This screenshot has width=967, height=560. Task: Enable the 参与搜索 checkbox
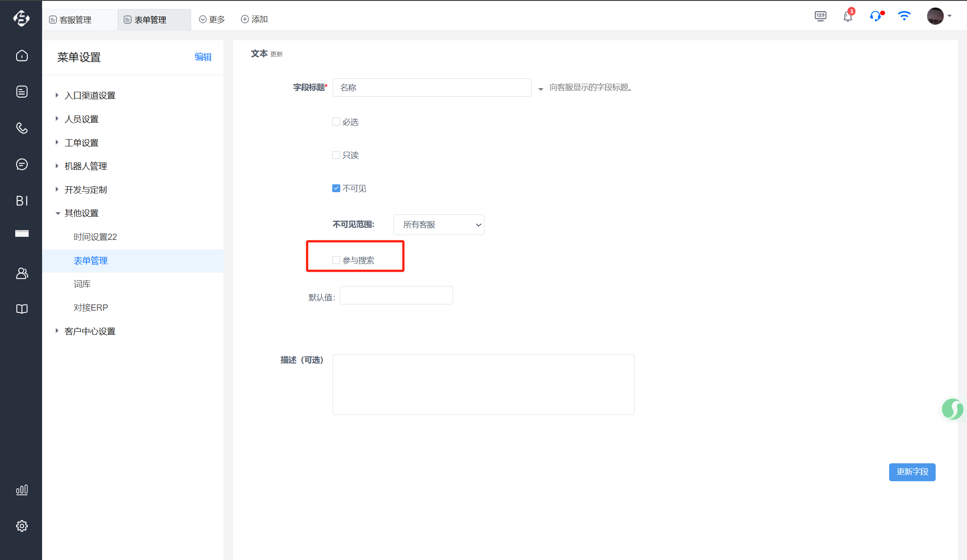point(336,260)
